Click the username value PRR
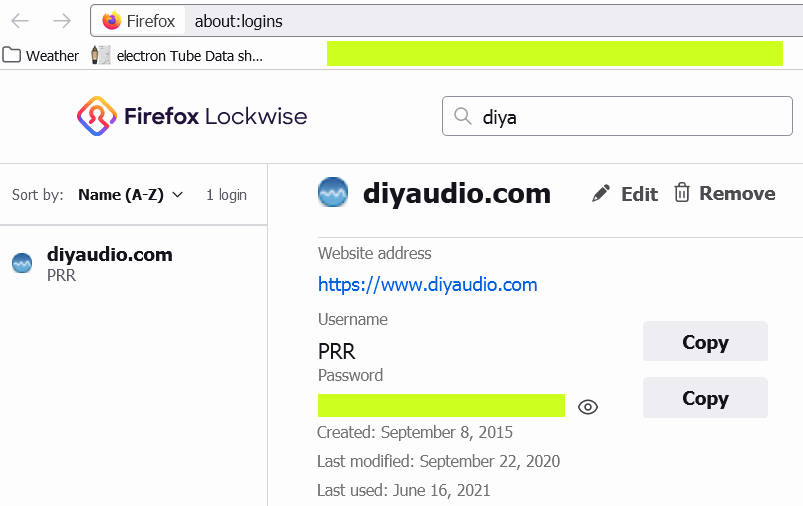The height and width of the screenshot is (506, 803). click(336, 352)
